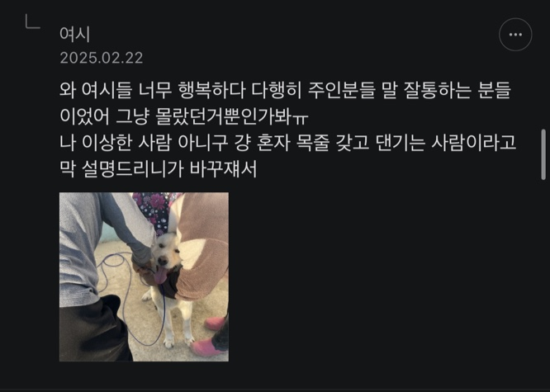
Task: Click the comment line starting 이었어 그냥
Action: tap(184, 116)
